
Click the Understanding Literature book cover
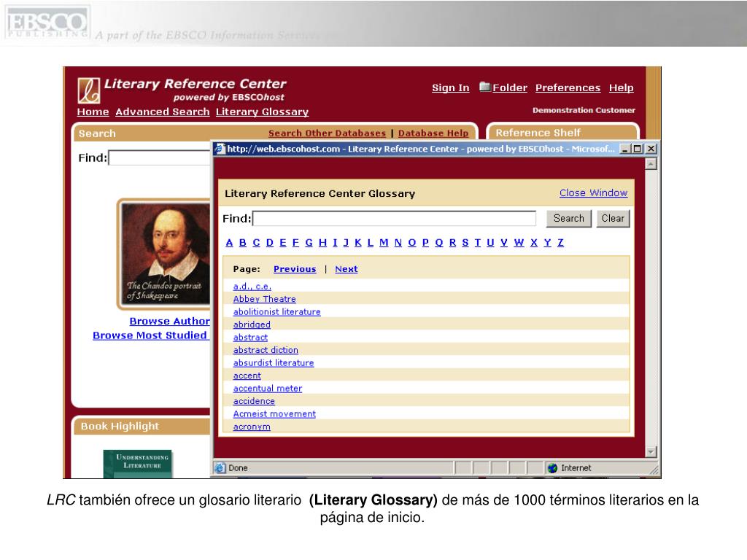click(138, 464)
